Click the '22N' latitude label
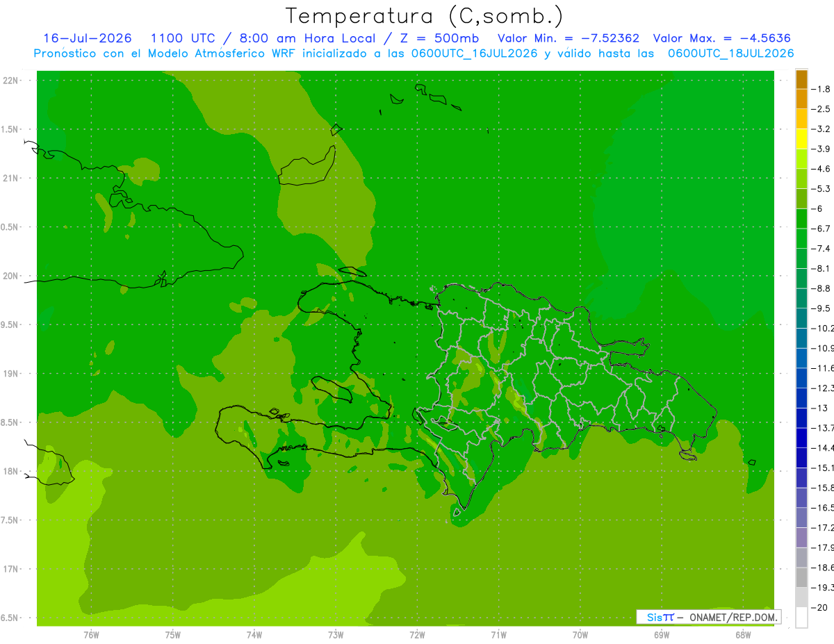 click(x=10, y=81)
